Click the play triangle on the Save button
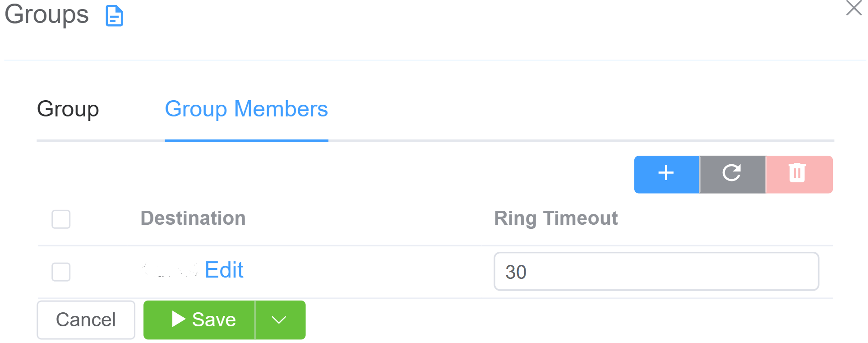This screenshot has width=868, height=343. point(179,319)
